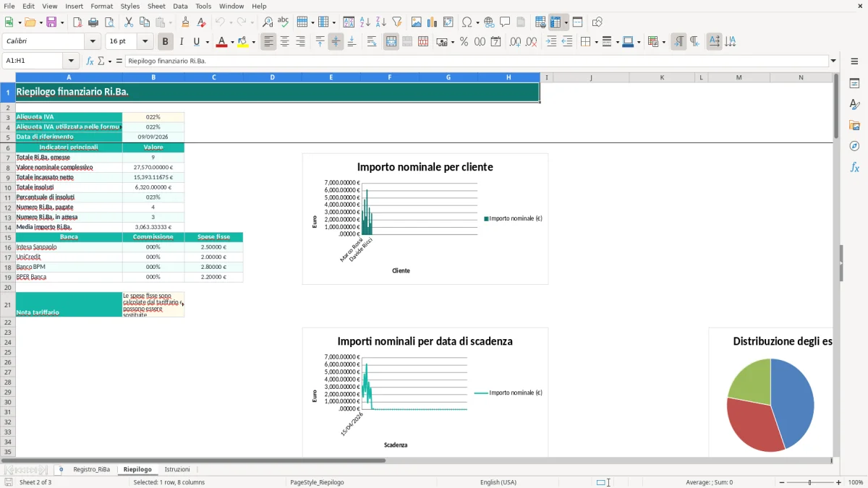Click the English (USA) language field

click(498, 482)
